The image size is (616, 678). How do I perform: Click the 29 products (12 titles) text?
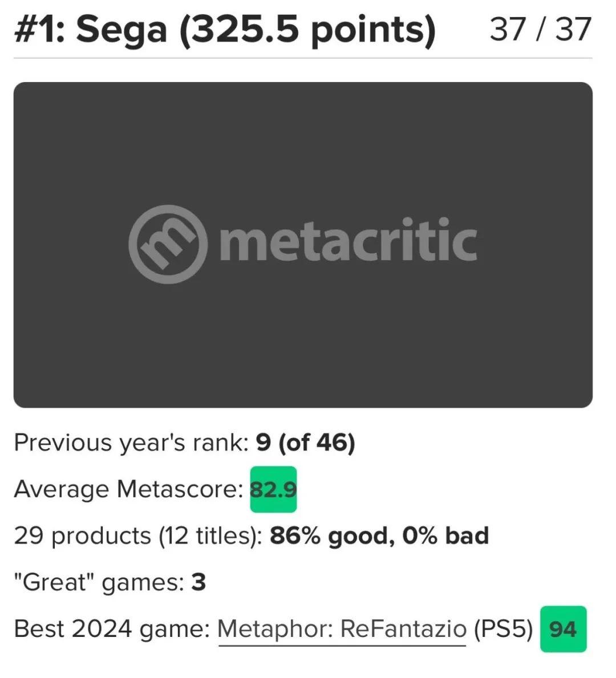[137, 536]
